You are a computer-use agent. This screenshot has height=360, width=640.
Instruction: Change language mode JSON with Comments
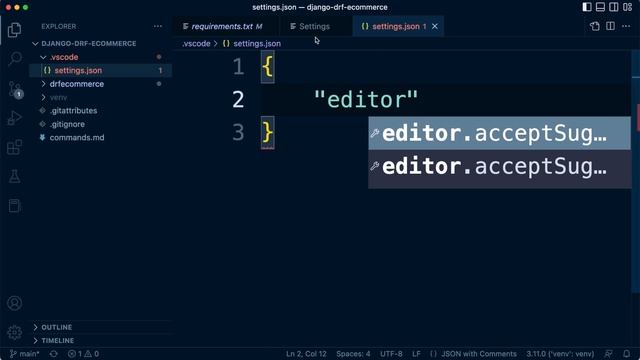[473, 354]
